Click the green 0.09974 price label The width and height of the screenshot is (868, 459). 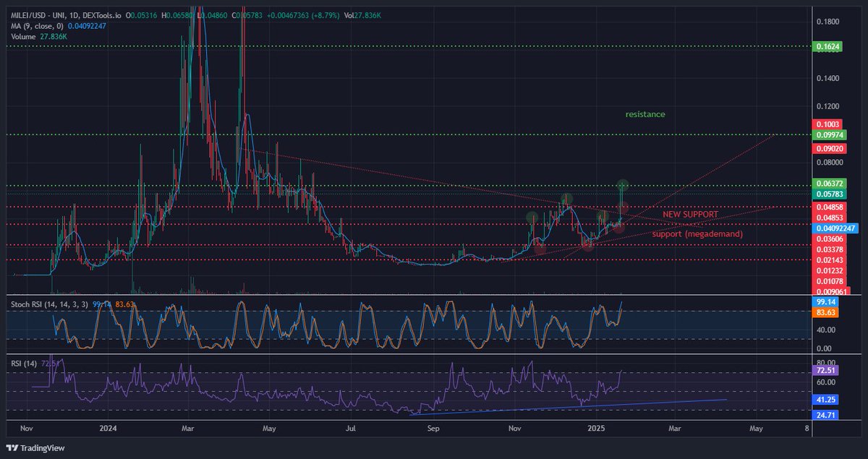pos(828,135)
